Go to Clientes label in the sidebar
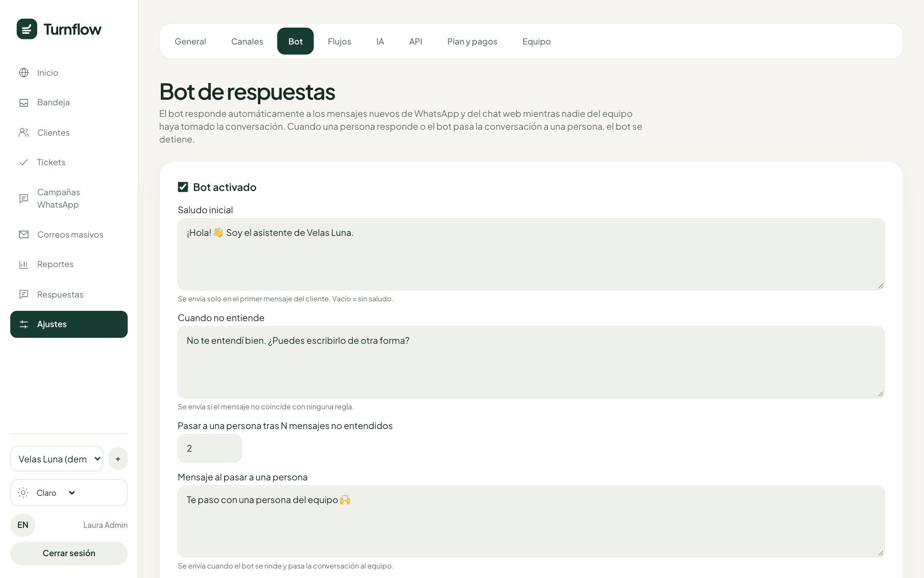The image size is (924, 578). [x=53, y=133]
